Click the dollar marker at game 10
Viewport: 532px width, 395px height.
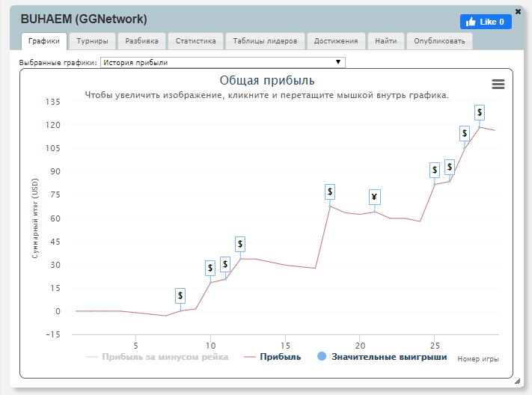(x=210, y=267)
